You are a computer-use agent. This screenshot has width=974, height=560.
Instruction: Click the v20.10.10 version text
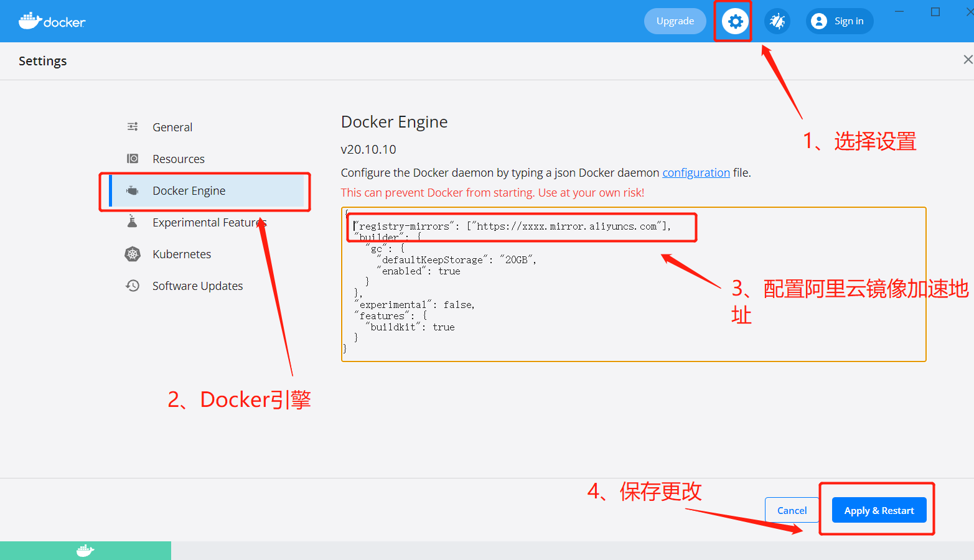pyautogui.click(x=368, y=149)
